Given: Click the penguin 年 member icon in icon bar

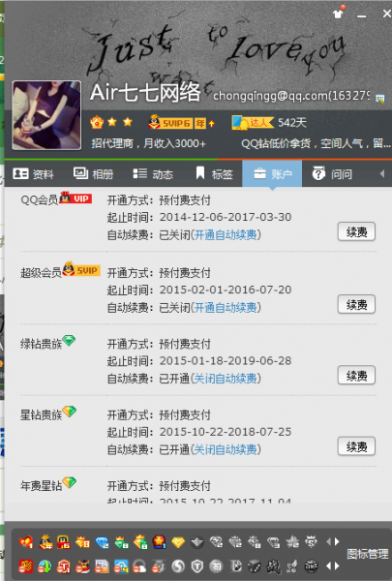Looking at the screenshot, I should [x=45, y=542].
